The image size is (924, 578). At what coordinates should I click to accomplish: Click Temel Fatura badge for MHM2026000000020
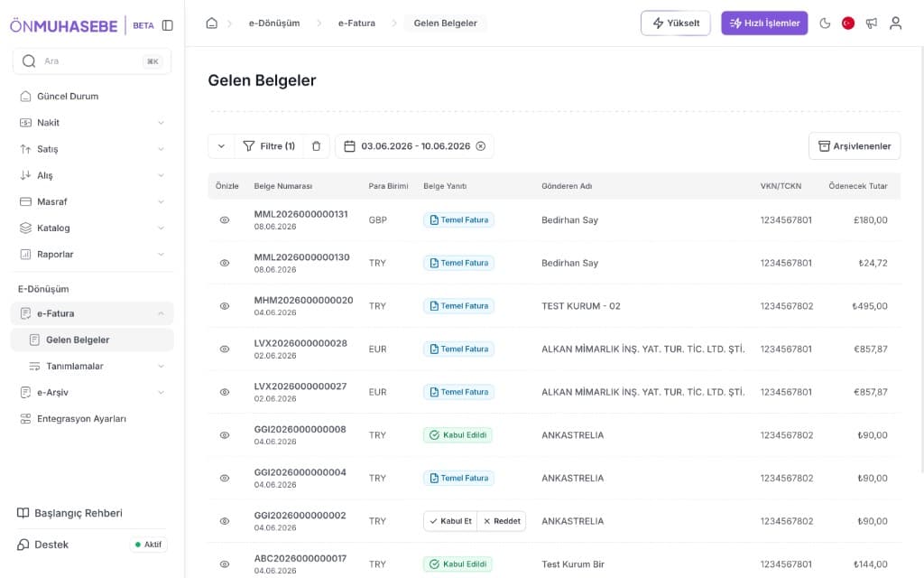point(458,306)
